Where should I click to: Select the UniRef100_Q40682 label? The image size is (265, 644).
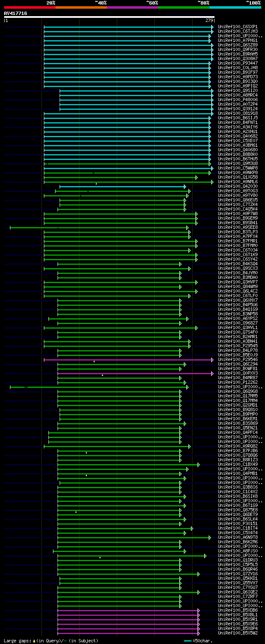[x=238, y=136]
